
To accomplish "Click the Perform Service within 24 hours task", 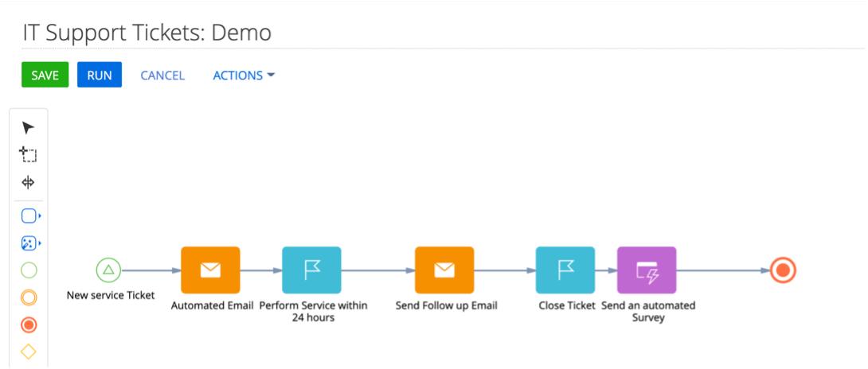I will [x=311, y=270].
